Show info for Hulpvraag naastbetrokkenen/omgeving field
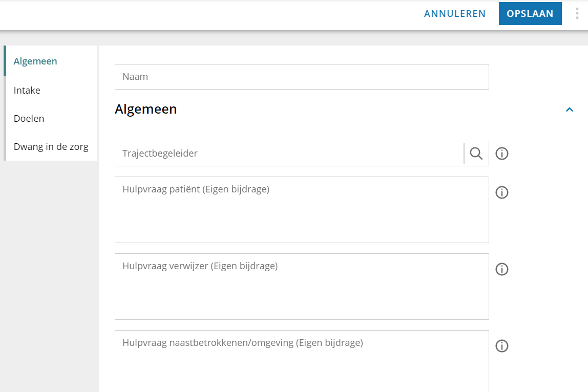Screen dimensions: 588x392 pyautogui.click(x=502, y=346)
